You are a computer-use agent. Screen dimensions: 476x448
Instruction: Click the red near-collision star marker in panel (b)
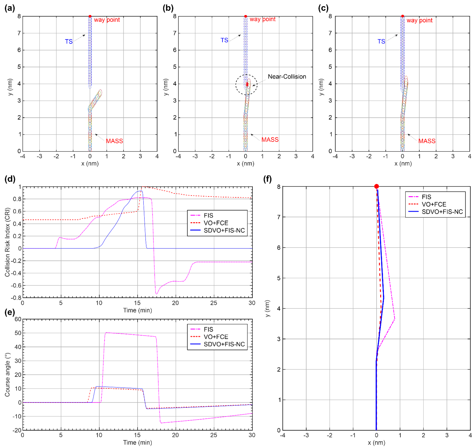247,85
